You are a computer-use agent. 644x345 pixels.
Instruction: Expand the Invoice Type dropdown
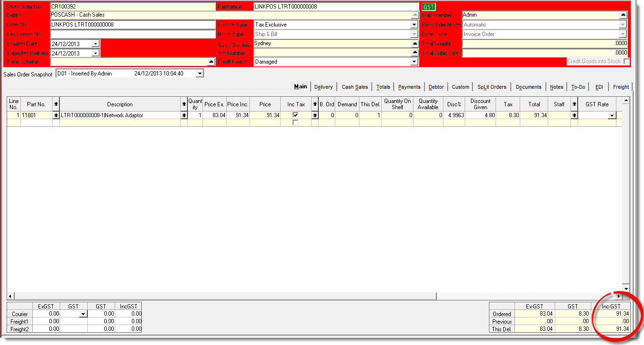point(415,25)
